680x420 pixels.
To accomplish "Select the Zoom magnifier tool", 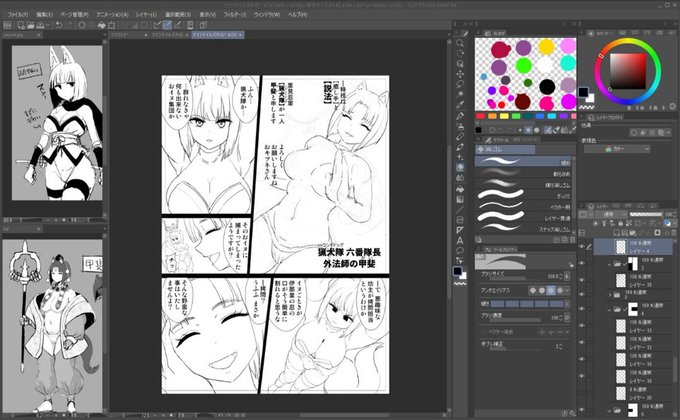I will pos(460,43).
